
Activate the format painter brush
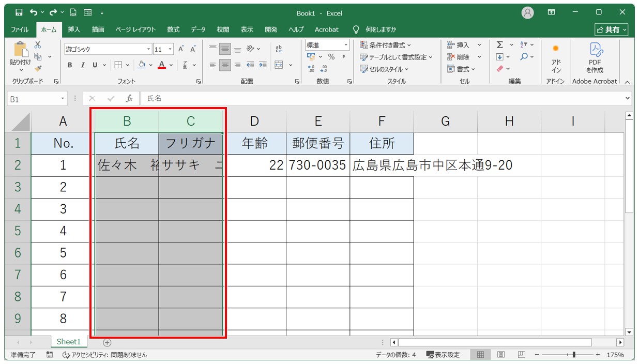(x=38, y=68)
